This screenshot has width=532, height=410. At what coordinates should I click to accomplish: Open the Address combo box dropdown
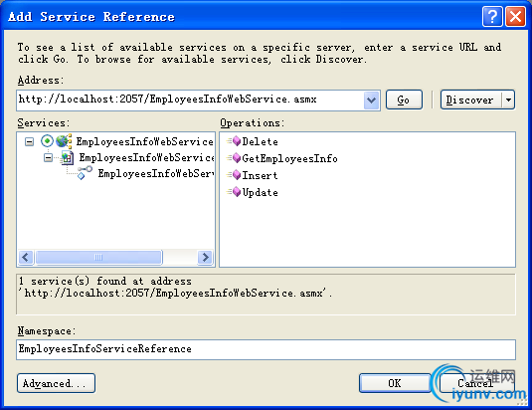tap(371, 101)
